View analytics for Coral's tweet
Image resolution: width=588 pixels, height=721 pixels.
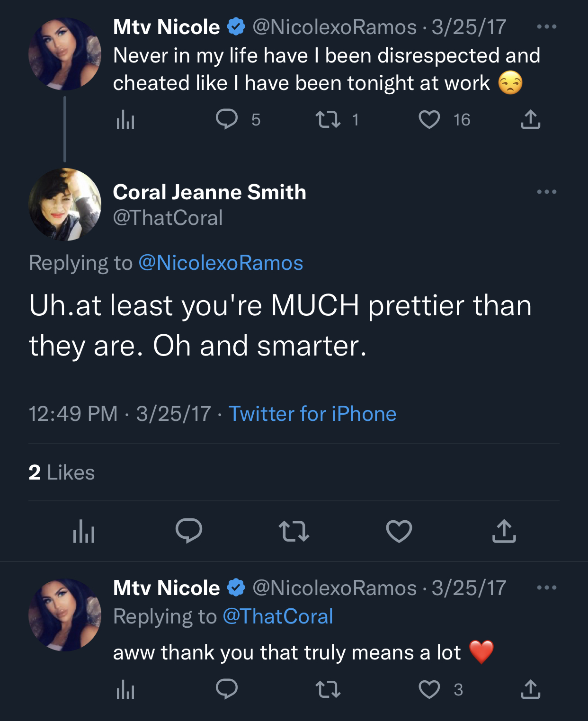pyautogui.click(x=84, y=531)
